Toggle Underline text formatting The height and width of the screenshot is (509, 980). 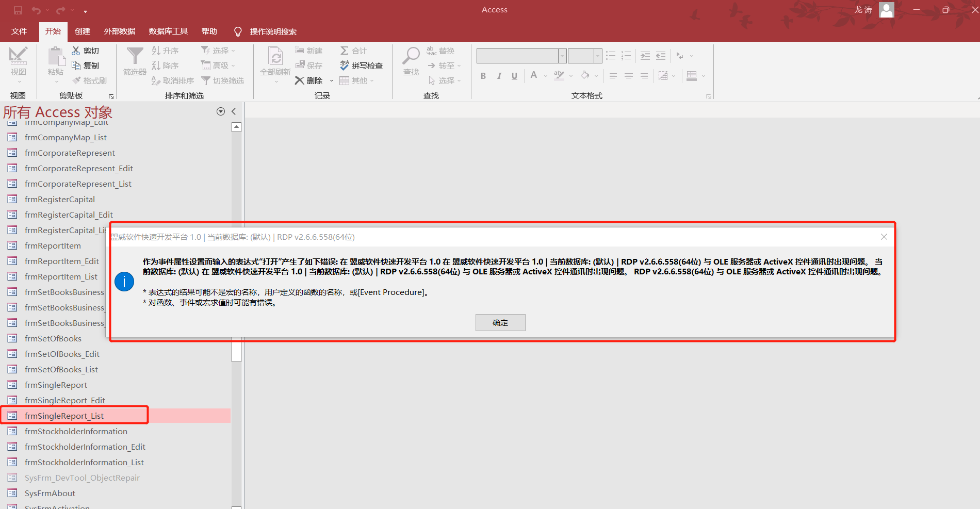(x=514, y=76)
